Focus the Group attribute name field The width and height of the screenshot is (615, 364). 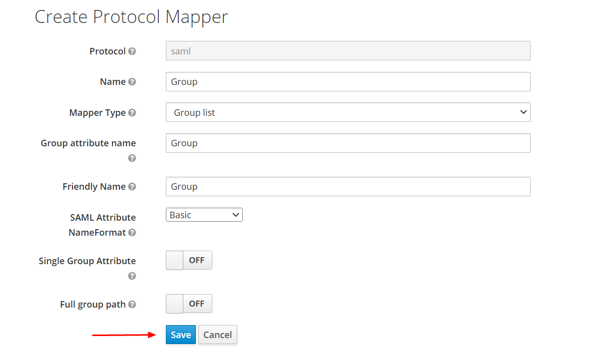(348, 143)
